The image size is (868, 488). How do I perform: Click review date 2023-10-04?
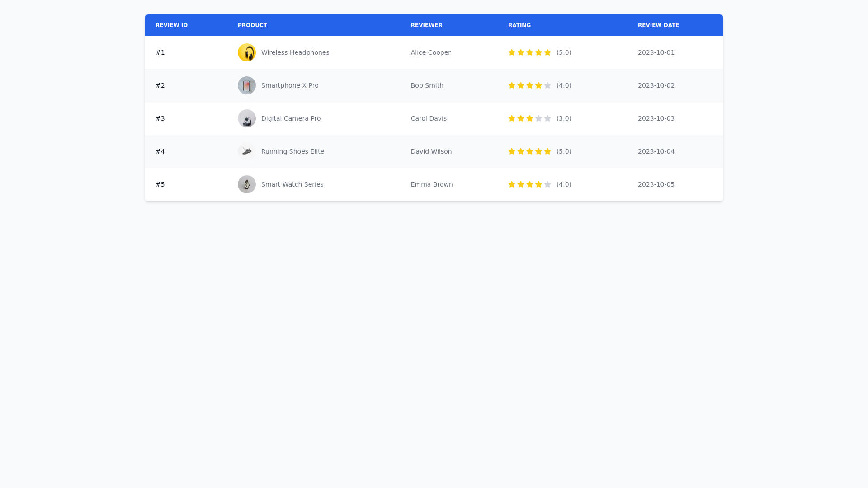coord(656,151)
